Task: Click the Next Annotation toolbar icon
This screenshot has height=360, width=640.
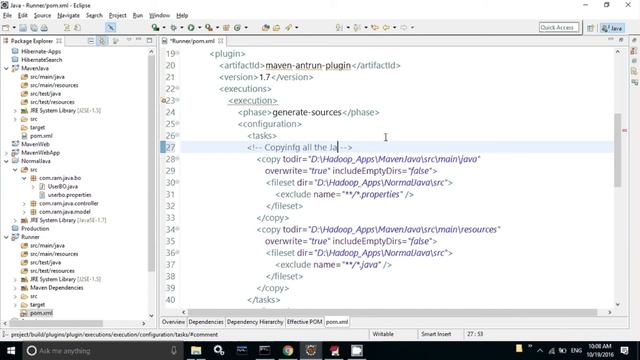Action: tap(339, 28)
